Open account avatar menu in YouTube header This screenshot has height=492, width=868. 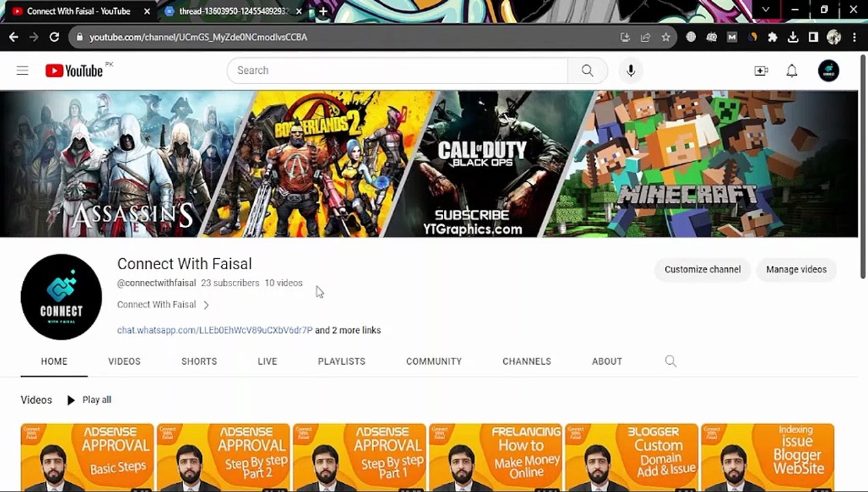point(828,71)
